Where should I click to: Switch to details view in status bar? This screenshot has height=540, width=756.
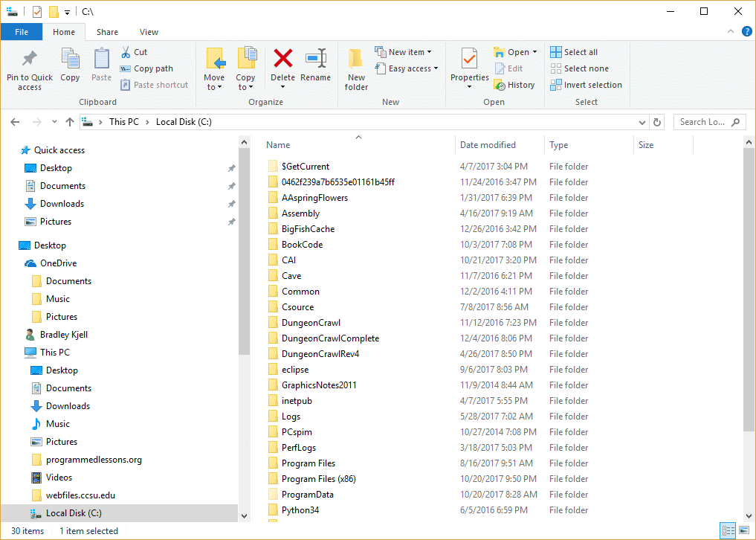[728, 530]
